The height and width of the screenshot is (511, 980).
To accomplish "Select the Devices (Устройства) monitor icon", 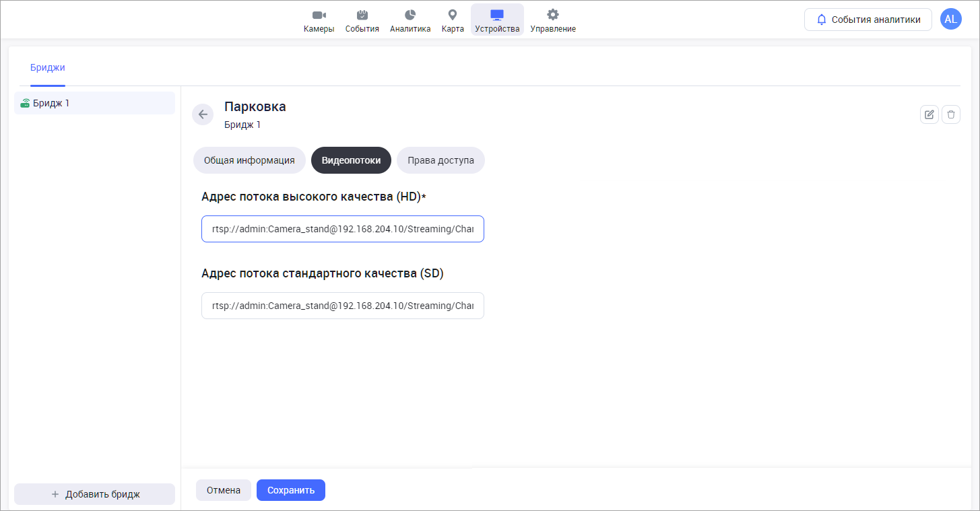I will [x=497, y=15].
